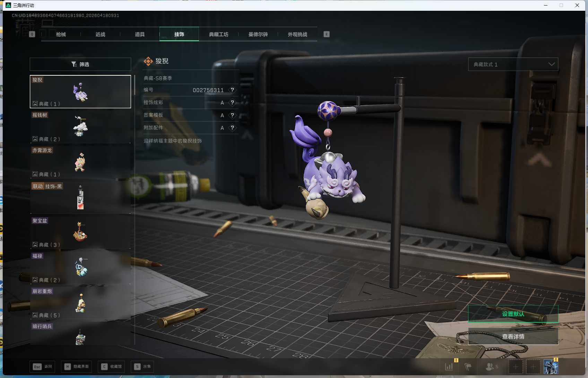Click the help icon beside 编号 serial number

tap(232, 90)
